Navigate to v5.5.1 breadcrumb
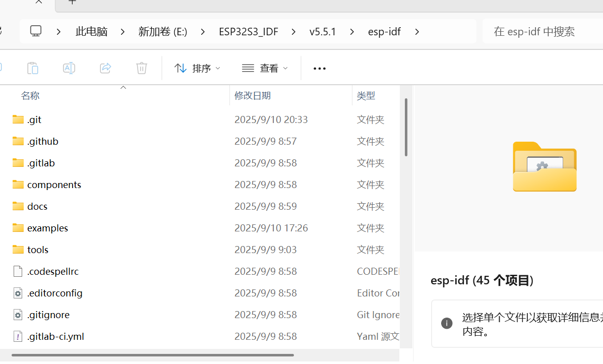 (x=323, y=32)
